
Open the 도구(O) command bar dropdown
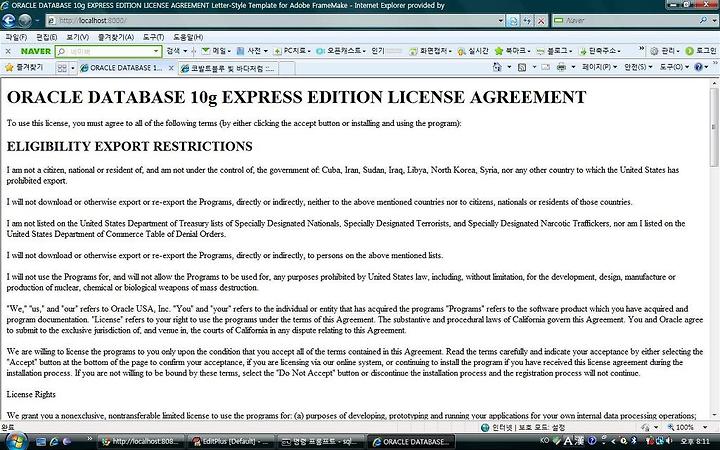(x=675, y=67)
